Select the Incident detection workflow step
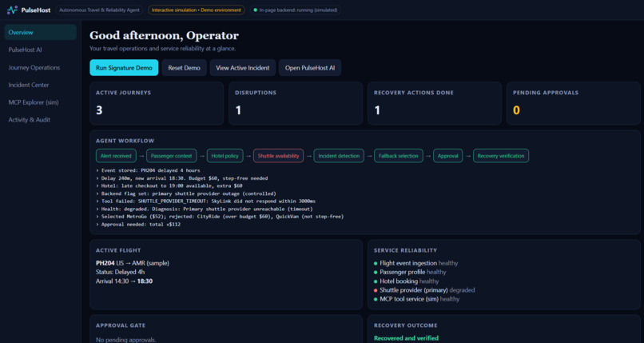This screenshot has width=644, height=343. pyautogui.click(x=339, y=156)
